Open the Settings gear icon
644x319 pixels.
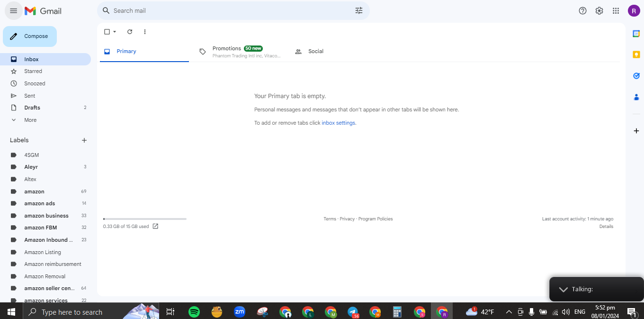599,10
